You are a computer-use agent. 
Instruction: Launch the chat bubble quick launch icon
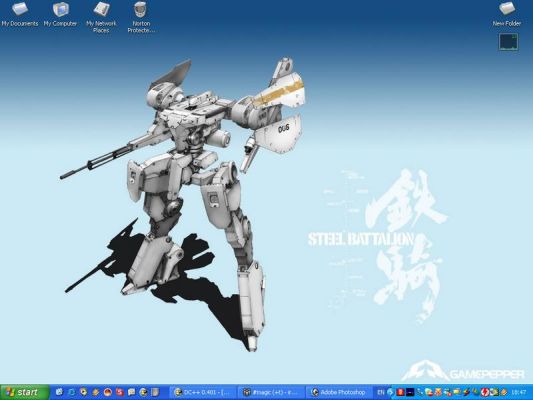(x=131, y=392)
